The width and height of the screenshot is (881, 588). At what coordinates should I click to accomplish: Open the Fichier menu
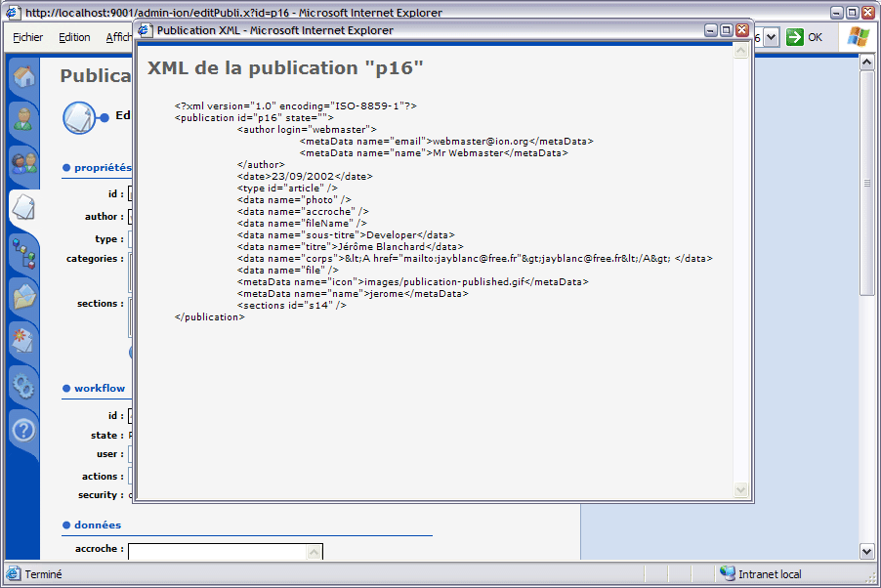click(28, 37)
